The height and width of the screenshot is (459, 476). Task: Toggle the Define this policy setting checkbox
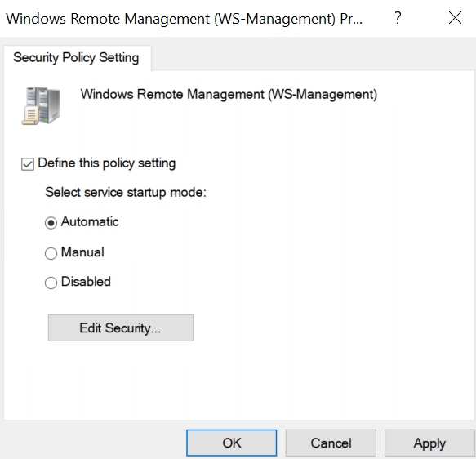28,164
